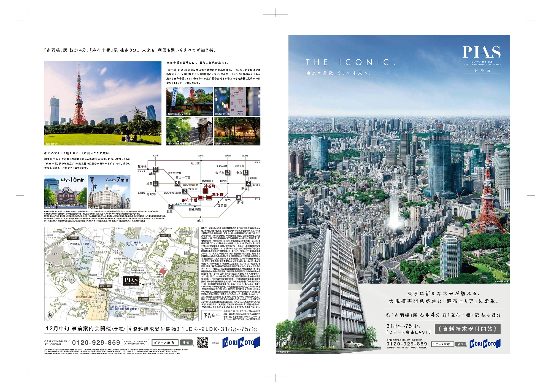The height and width of the screenshot is (392, 551).
Task: Click the 3 min badge at 六本木
Action: [185, 191]
